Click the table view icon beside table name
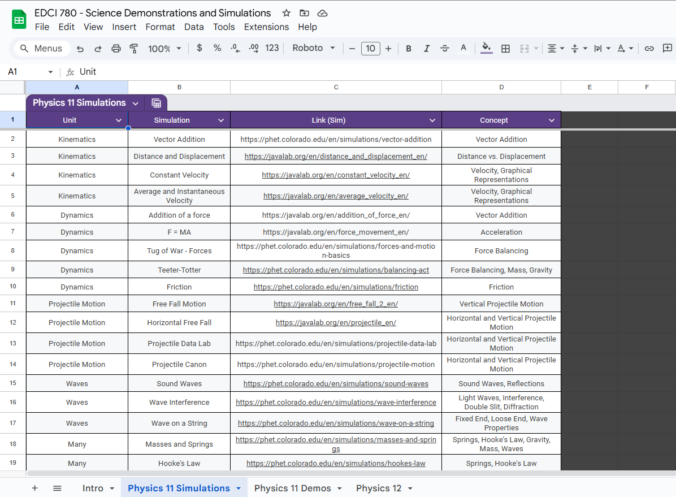The width and height of the screenshot is (676, 497). tap(156, 103)
